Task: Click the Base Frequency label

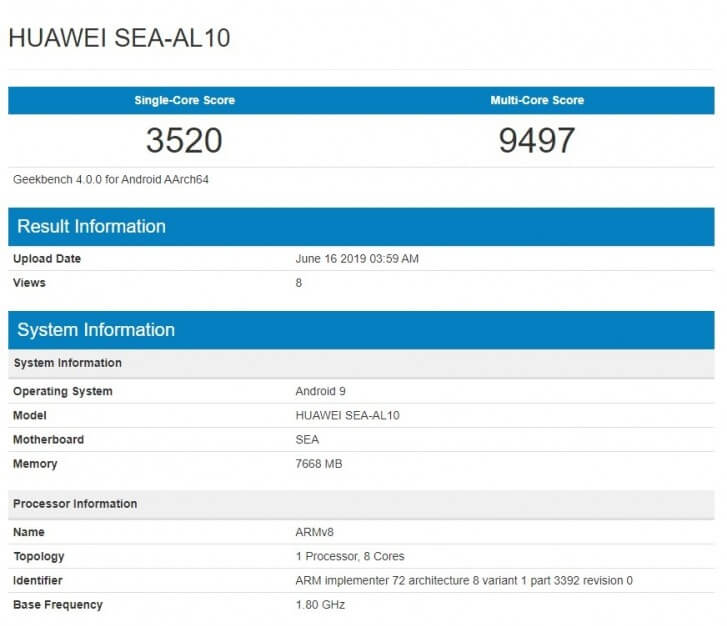Action: tap(58, 605)
